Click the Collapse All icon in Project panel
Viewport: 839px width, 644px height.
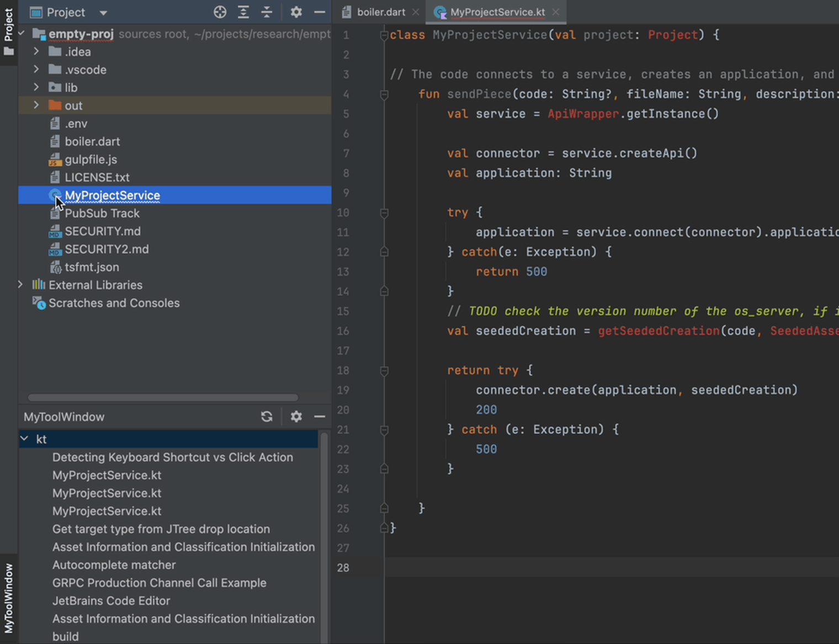(267, 12)
